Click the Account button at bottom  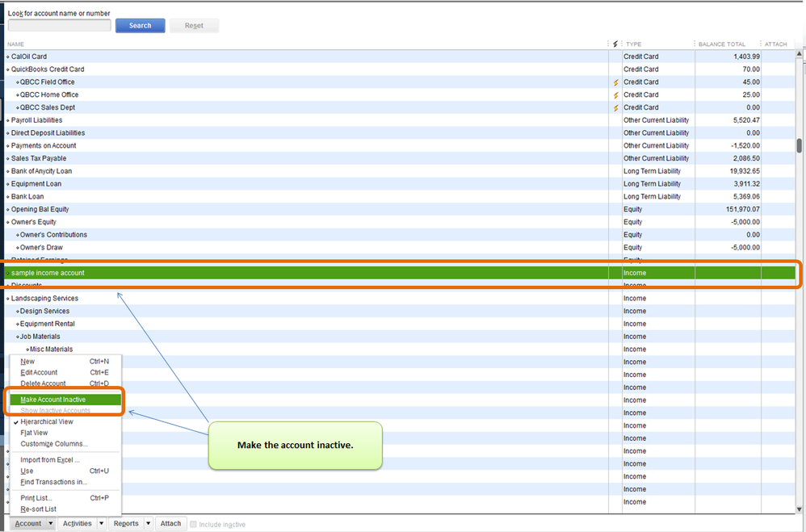pyautogui.click(x=27, y=523)
